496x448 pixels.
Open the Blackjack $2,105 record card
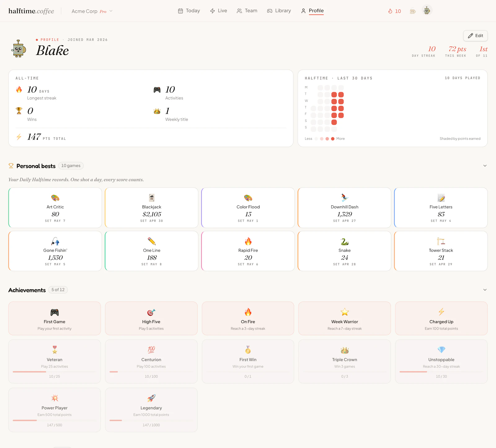152,208
